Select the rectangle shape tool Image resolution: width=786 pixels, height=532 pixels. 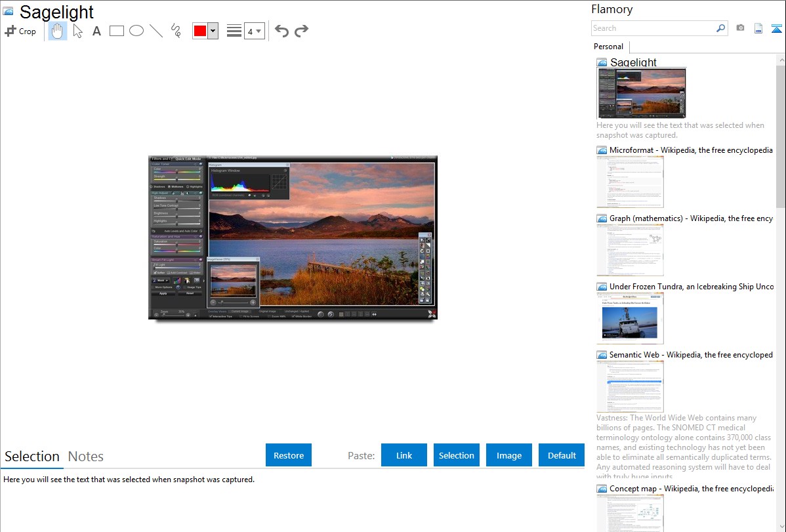click(x=117, y=31)
